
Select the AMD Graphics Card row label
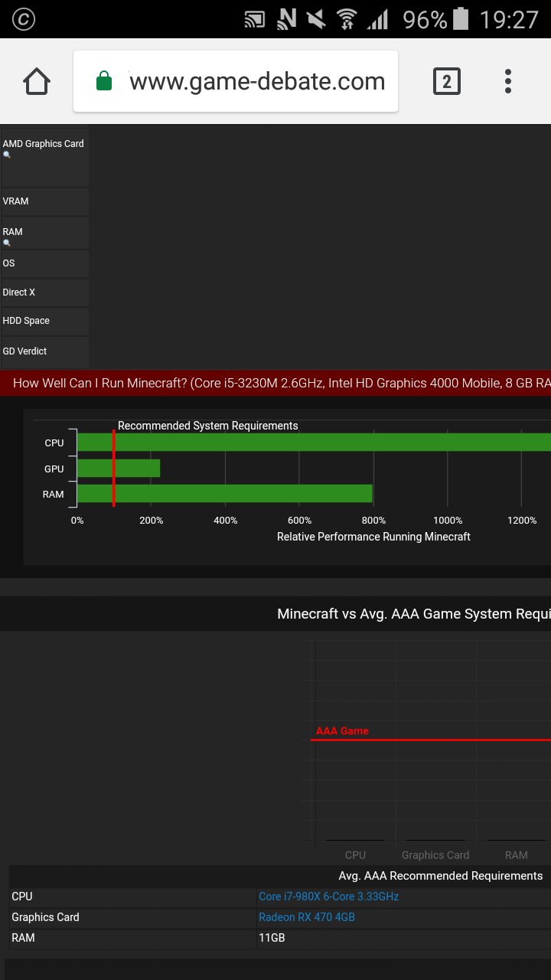pyautogui.click(x=43, y=143)
